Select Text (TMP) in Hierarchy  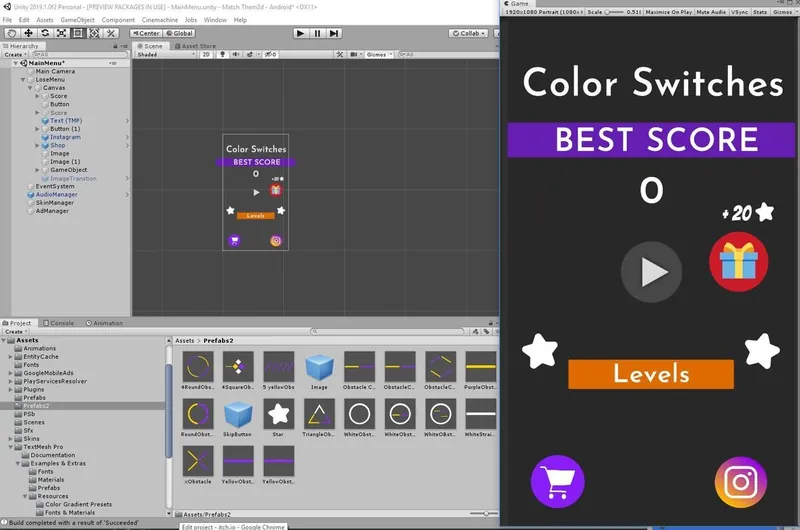point(66,121)
